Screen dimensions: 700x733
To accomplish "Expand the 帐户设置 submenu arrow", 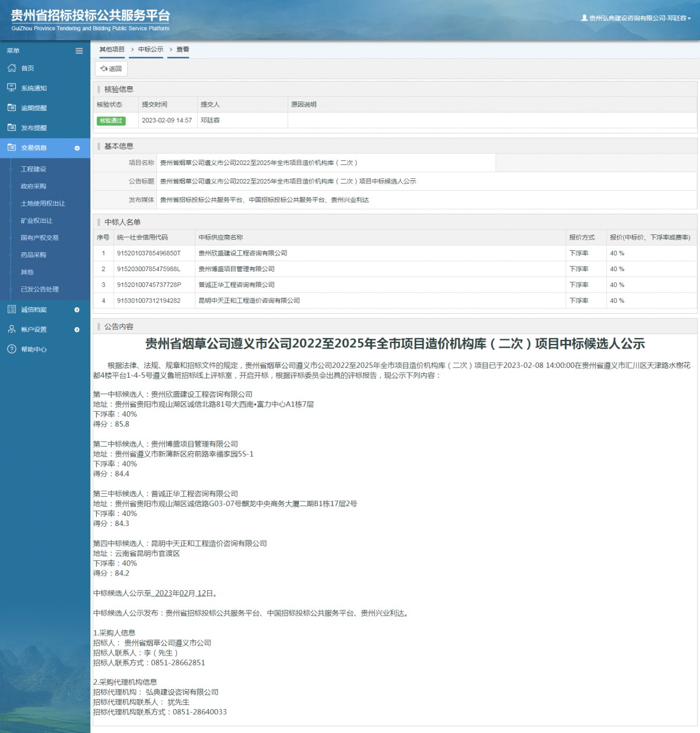I will click(77, 329).
